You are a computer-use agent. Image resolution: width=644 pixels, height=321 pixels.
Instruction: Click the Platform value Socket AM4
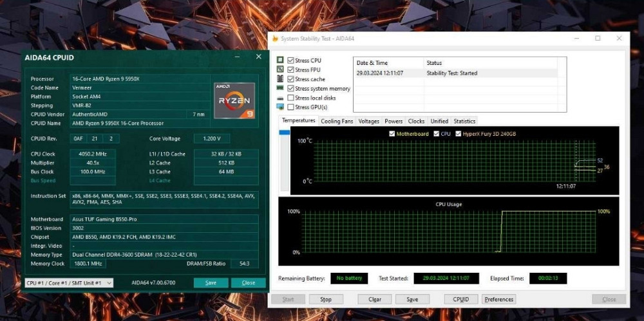(x=140, y=97)
